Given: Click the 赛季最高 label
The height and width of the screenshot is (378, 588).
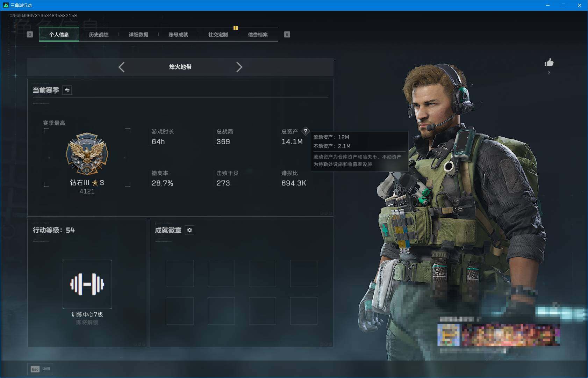Looking at the screenshot, I should (x=54, y=123).
